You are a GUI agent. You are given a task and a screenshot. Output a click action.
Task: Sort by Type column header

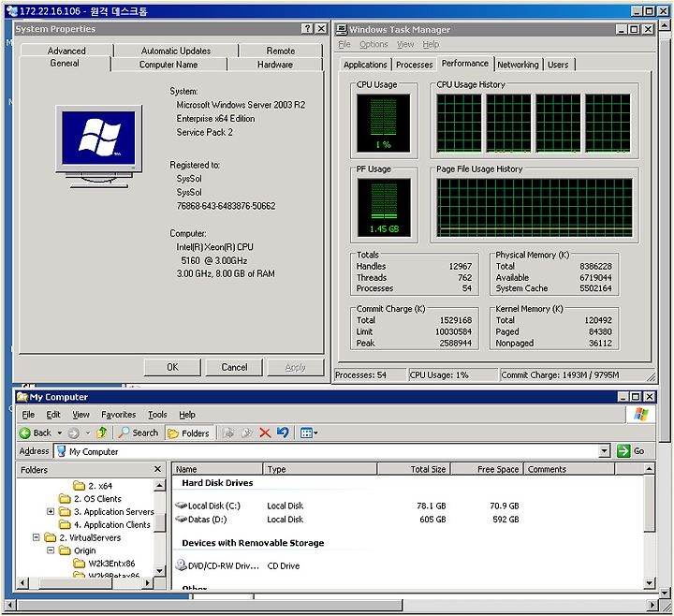320,469
